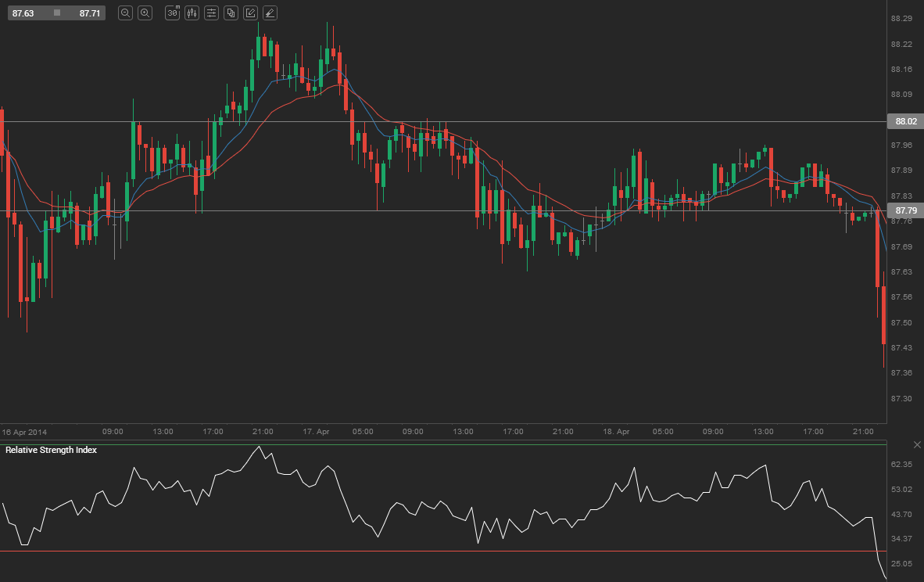Click the 87.63 bid price
Viewport: 924px width, 582px height.
click(x=23, y=13)
